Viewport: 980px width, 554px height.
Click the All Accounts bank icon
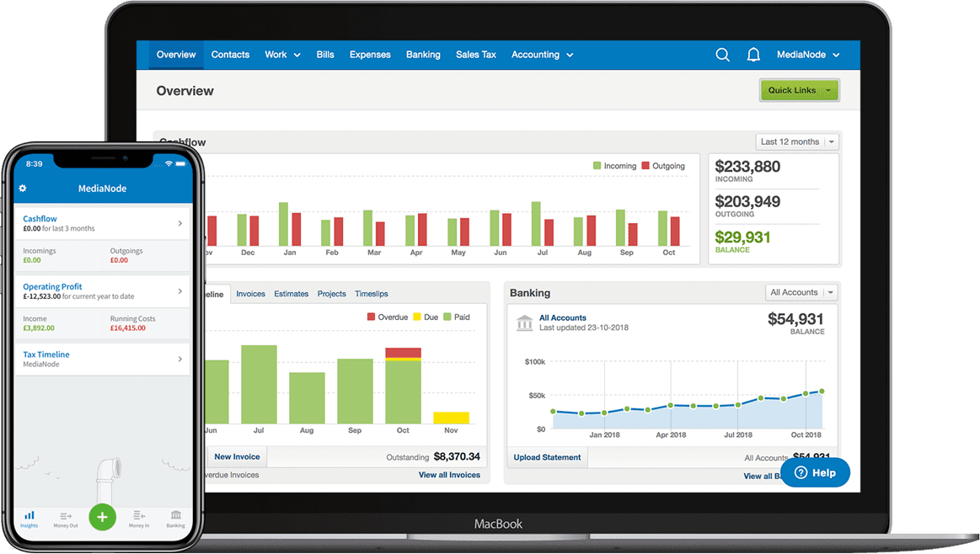[524, 322]
